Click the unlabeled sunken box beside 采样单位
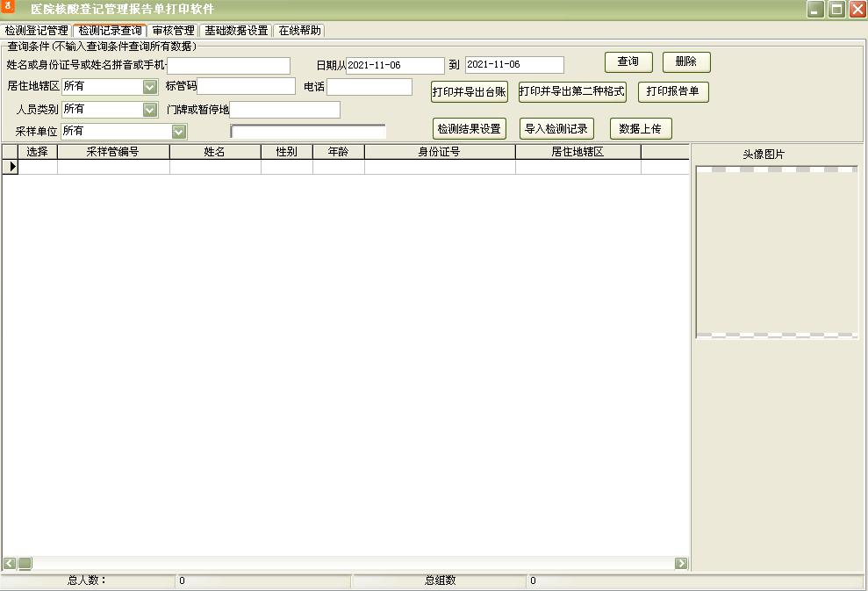The image size is (868, 591). (308, 131)
